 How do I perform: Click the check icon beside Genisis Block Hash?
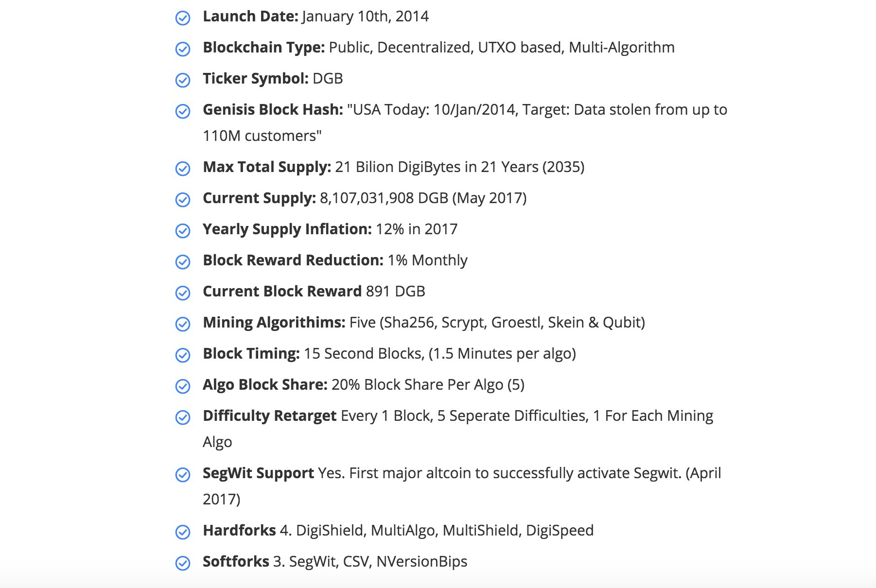tap(183, 111)
